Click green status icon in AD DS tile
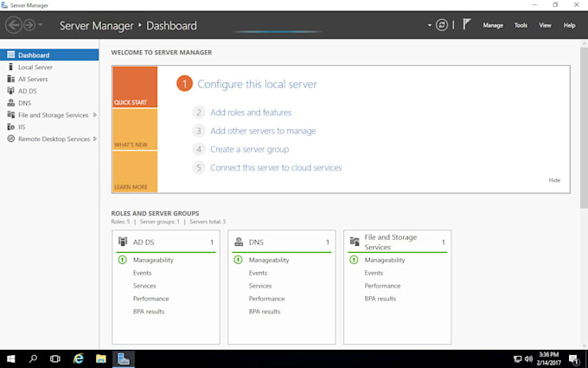588x368 pixels. 123,260
